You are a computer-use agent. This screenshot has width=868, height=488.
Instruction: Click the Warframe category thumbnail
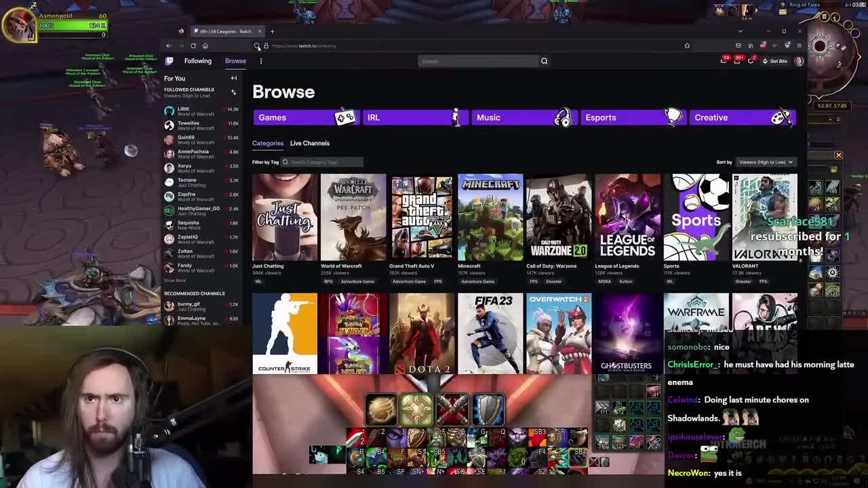(x=696, y=310)
